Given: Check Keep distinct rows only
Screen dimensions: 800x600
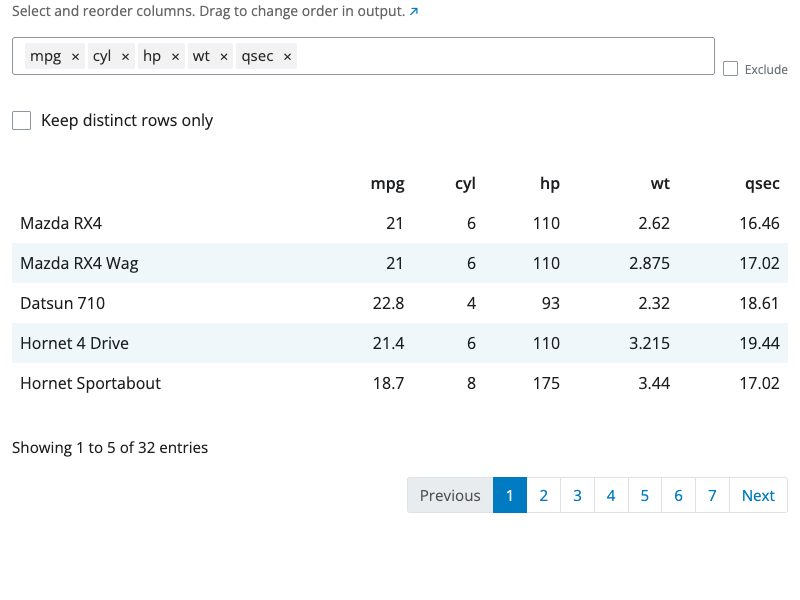Looking at the screenshot, I should pyautogui.click(x=21, y=120).
